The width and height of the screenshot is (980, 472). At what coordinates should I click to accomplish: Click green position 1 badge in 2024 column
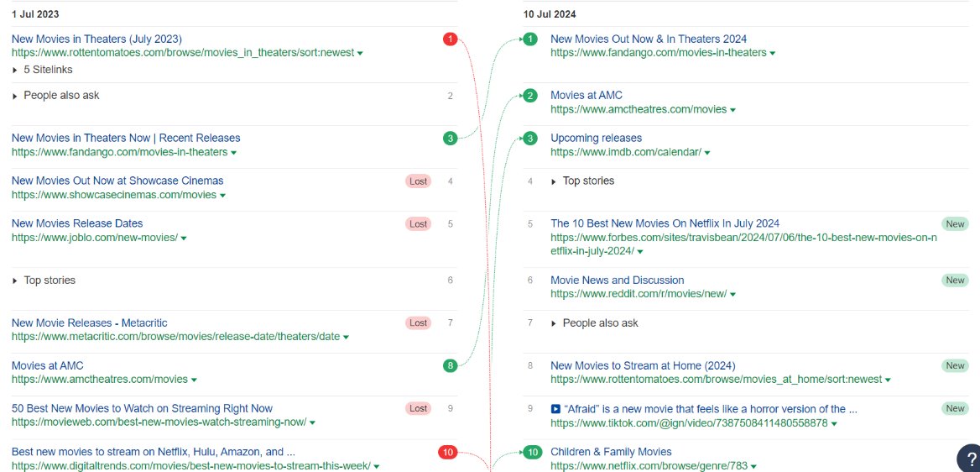530,39
